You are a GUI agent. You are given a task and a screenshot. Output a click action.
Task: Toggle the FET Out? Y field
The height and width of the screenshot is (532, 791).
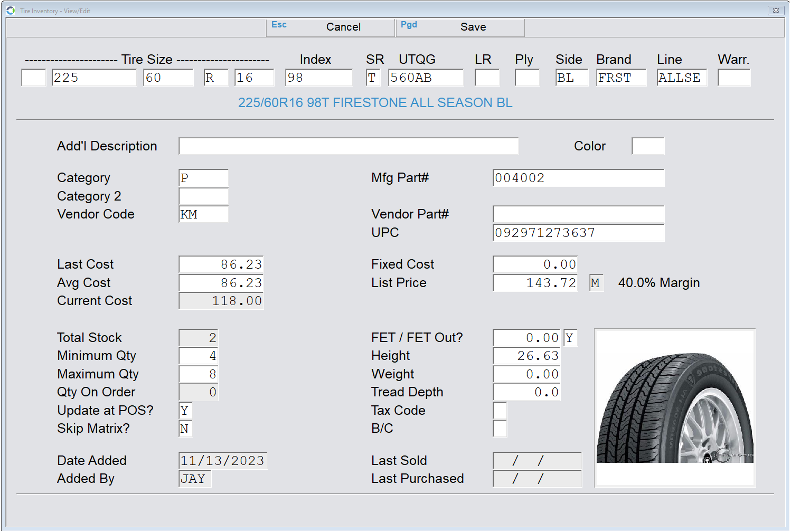point(571,338)
